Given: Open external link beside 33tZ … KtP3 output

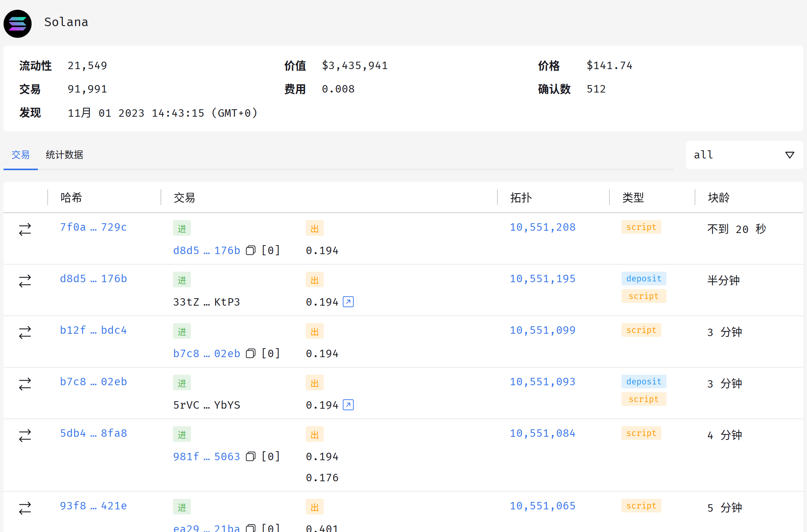Looking at the screenshot, I should [x=348, y=302].
